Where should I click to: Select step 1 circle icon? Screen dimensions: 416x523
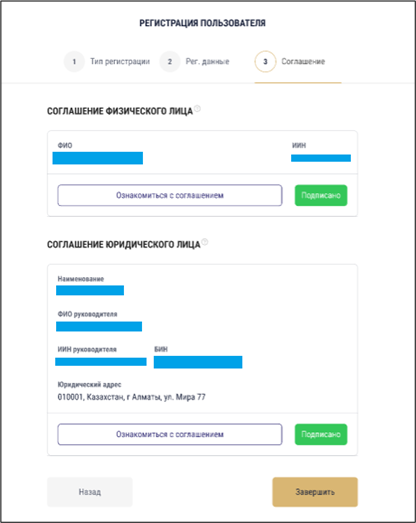[74, 61]
